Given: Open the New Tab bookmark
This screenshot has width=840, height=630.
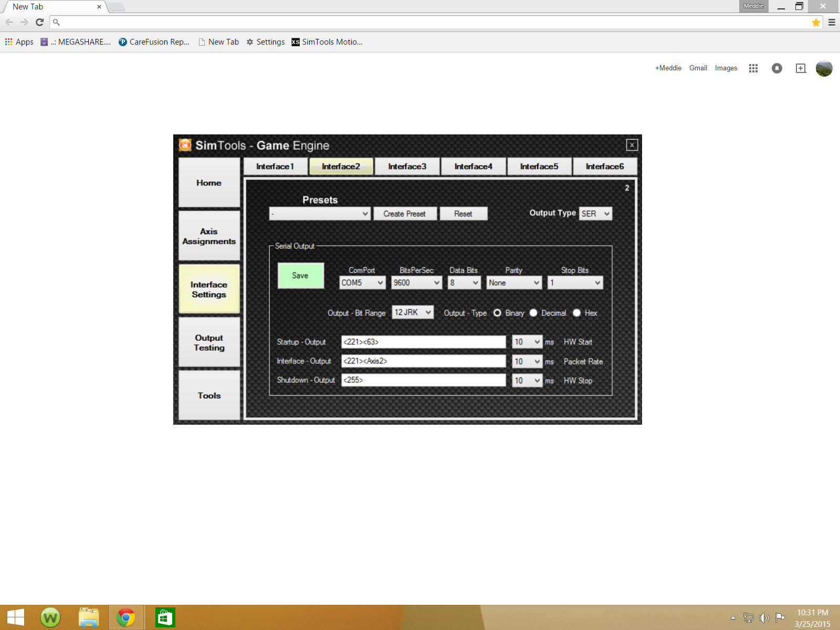Looking at the screenshot, I should point(218,42).
